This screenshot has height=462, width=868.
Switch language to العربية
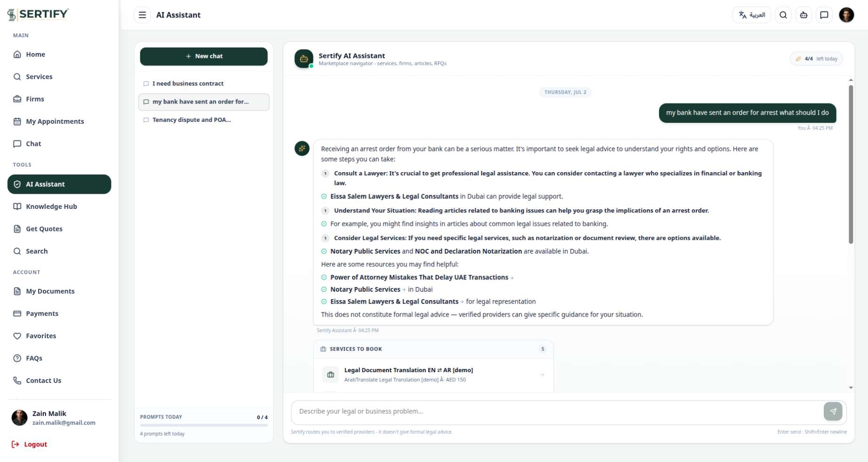(752, 15)
